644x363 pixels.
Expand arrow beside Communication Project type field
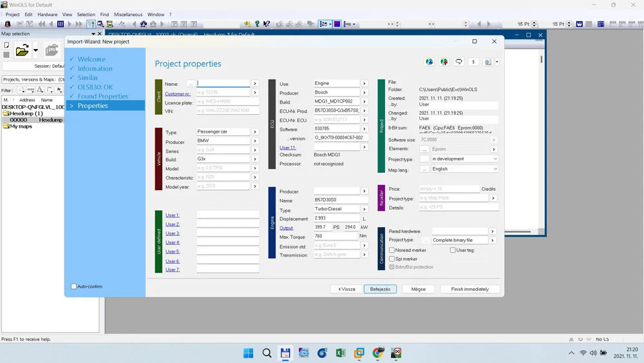click(x=493, y=240)
